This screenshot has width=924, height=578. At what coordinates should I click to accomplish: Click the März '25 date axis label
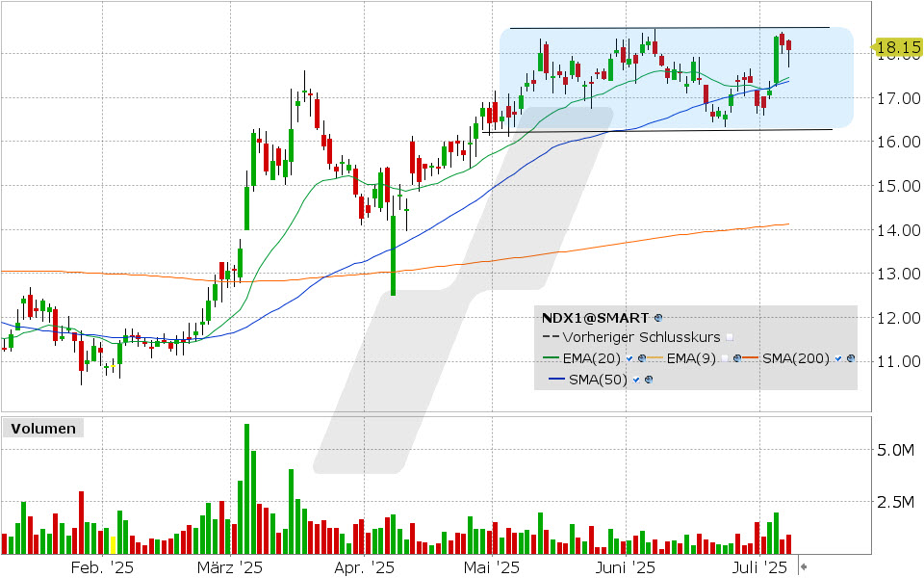(230, 567)
